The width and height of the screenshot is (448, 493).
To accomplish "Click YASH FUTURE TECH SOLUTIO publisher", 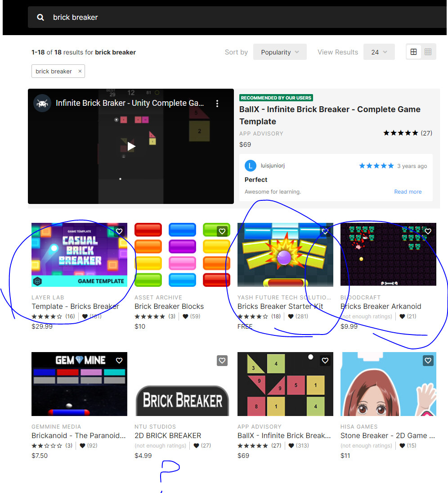I will click(284, 298).
